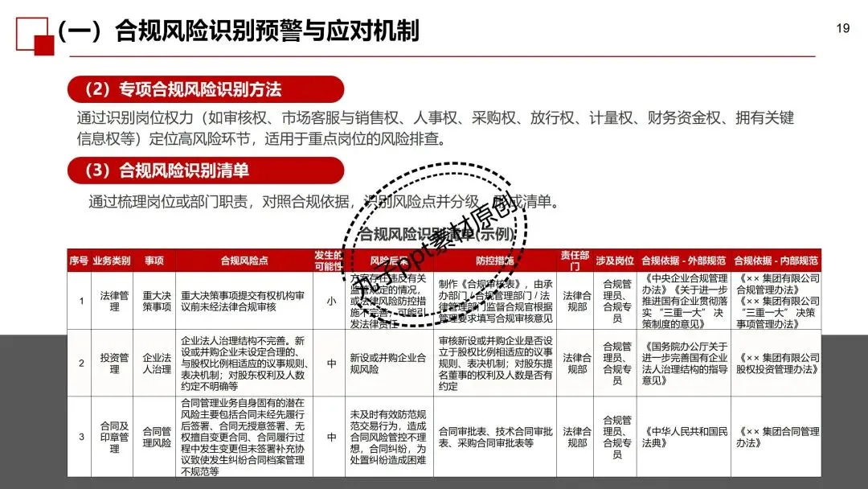The height and width of the screenshot is (489, 868).
Task: Click the cell 《××集团合同管理办法》
Action: (777, 437)
